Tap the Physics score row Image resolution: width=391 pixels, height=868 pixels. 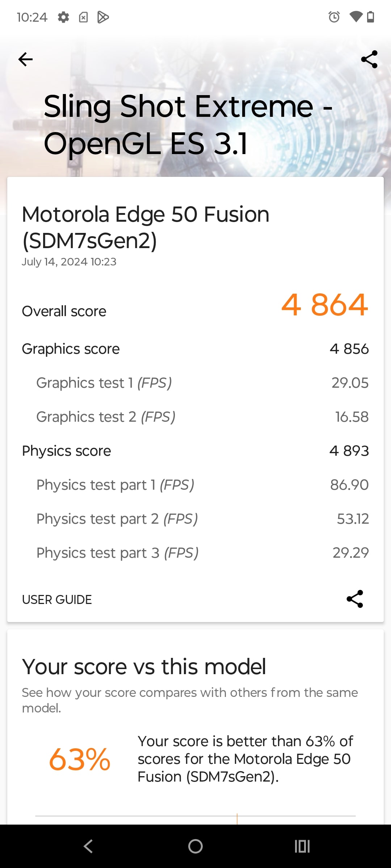click(x=195, y=451)
